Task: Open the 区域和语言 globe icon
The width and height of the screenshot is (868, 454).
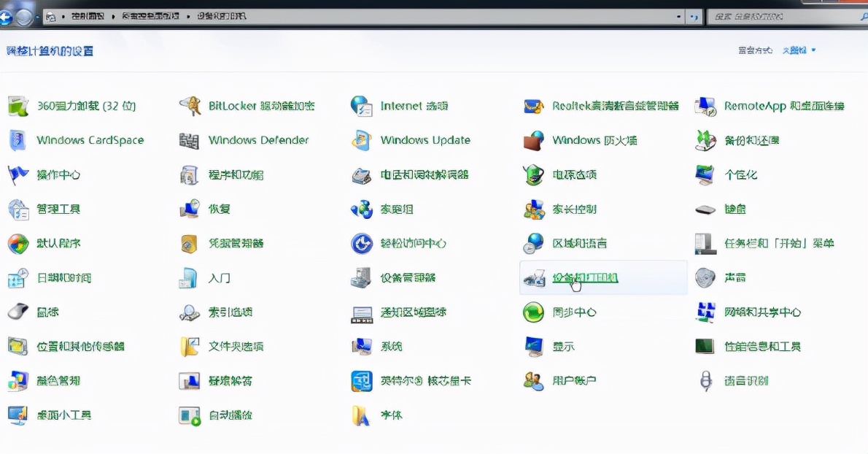Action: coord(534,244)
